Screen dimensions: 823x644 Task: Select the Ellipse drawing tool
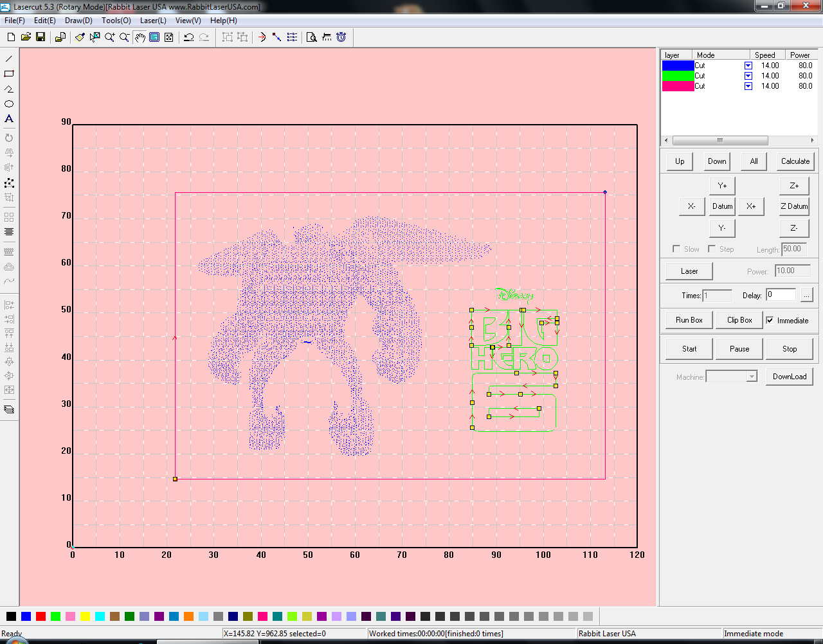point(9,103)
